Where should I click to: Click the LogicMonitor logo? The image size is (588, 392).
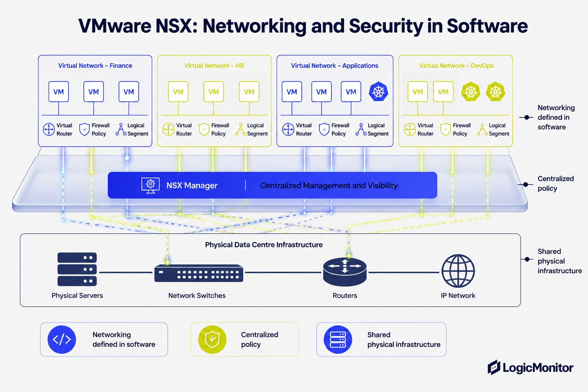click(530, 367)
